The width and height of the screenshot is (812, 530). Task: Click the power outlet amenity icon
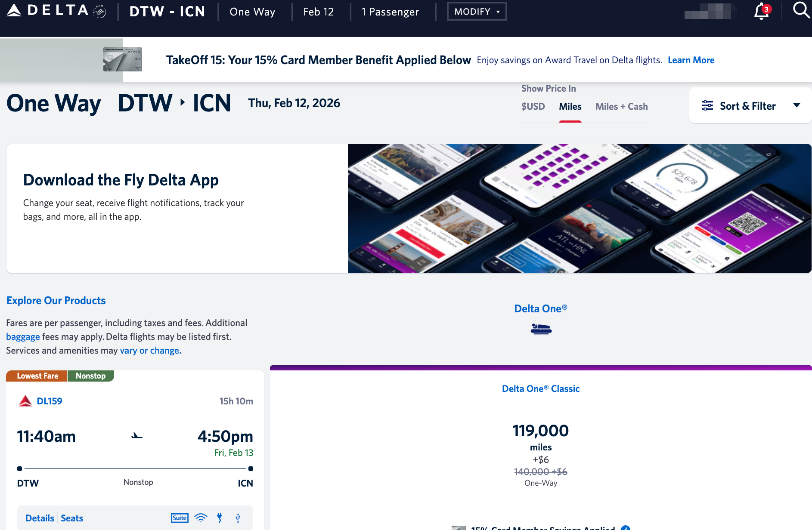coord(220,518)
